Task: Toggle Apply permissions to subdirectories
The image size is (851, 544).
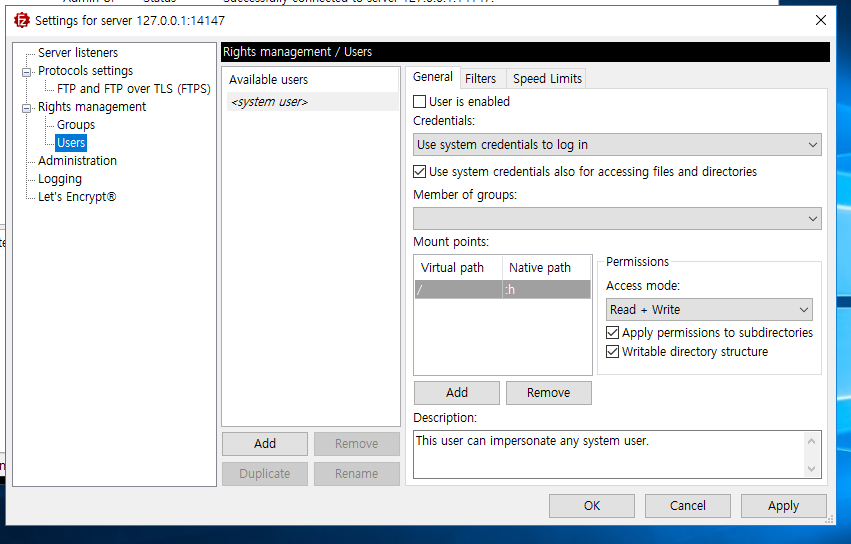Action: pyautogui.click(x=612, y=332)
